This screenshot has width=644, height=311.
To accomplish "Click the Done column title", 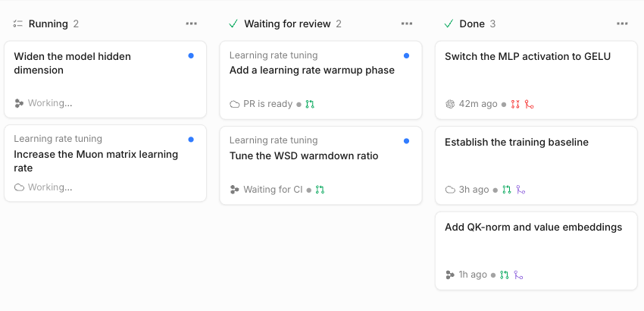I will (x=472, y=24).
